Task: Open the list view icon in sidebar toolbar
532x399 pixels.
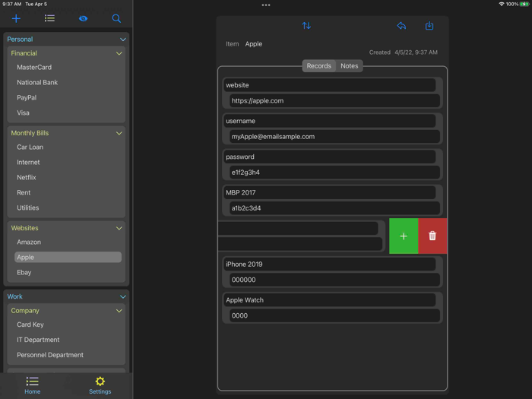Action: click(x=49, y=18)
